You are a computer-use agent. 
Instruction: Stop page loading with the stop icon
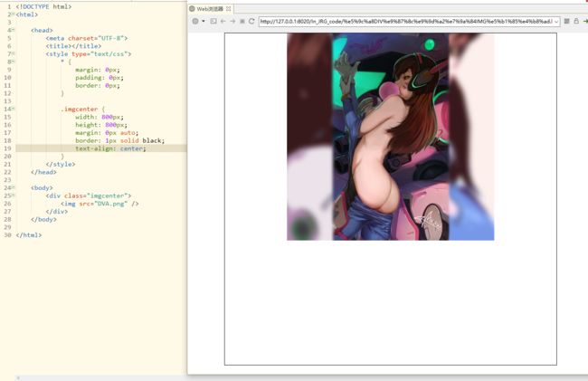point(242,21)
